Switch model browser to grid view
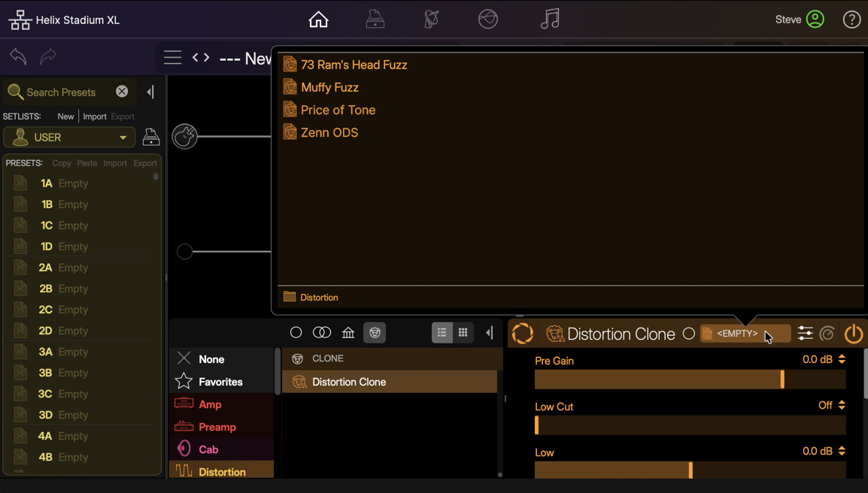The width and height of the screenshot is (868, 493). coord(463,332)
